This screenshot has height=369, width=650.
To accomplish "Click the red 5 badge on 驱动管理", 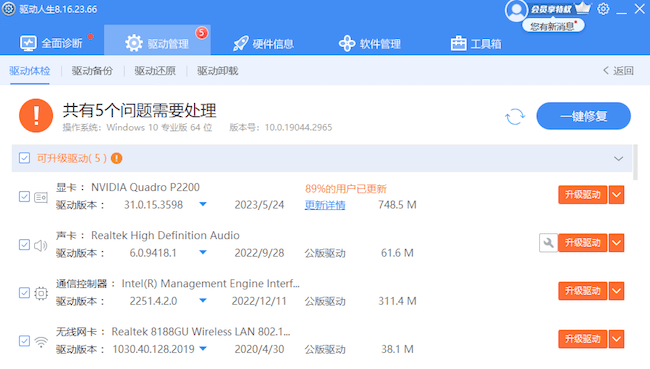I will click(x=201, y=32).
